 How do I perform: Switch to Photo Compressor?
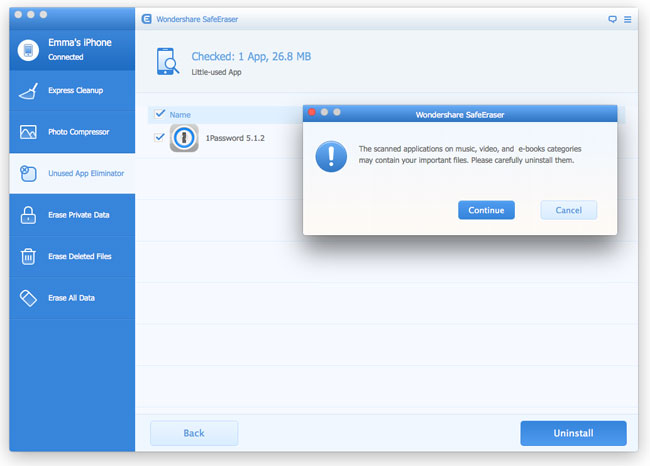(x=72, y=132)
